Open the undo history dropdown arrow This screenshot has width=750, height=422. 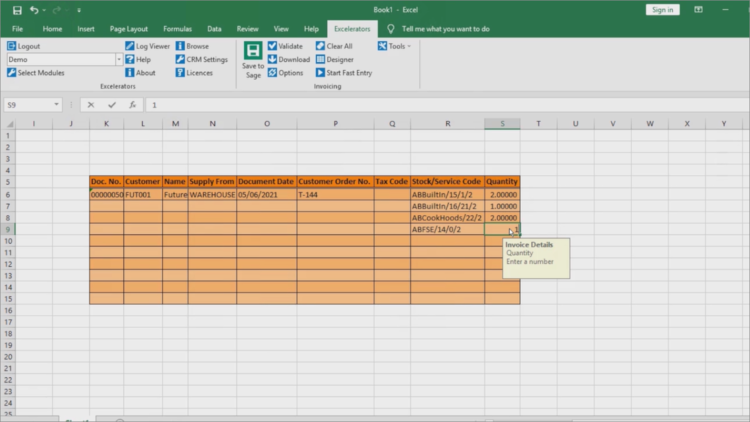click(44, 10)
